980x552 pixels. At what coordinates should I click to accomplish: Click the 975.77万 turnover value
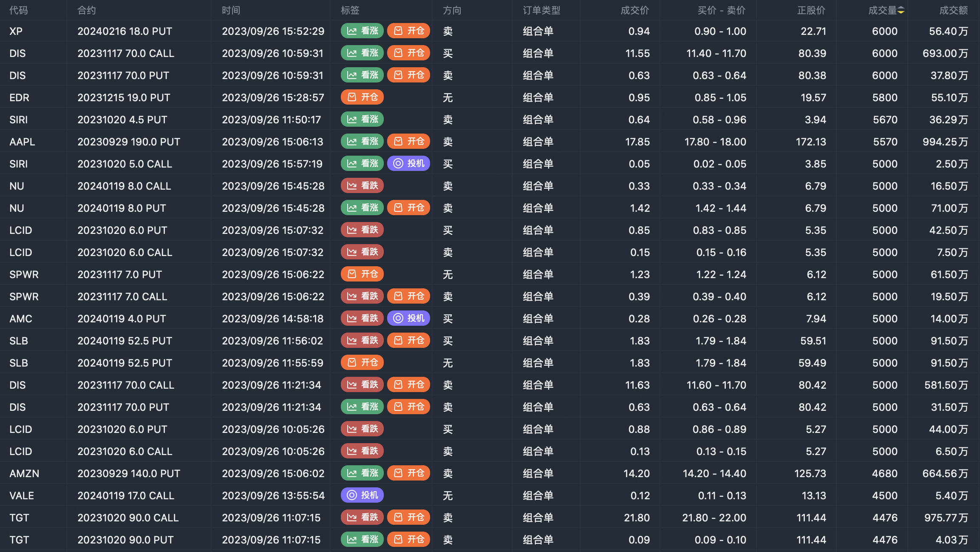tap(946, 518)
